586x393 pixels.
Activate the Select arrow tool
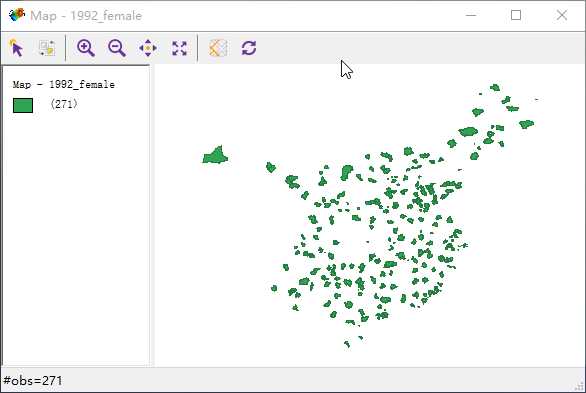coord(16,48)
